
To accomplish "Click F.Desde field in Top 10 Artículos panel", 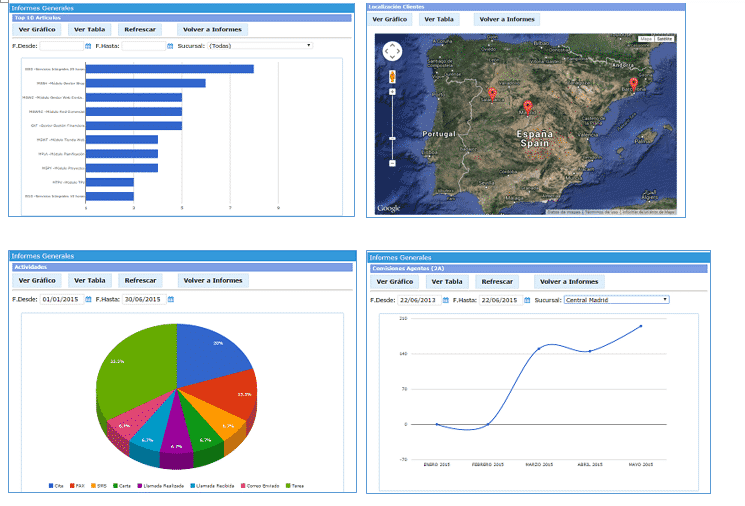I will point(61,46).
